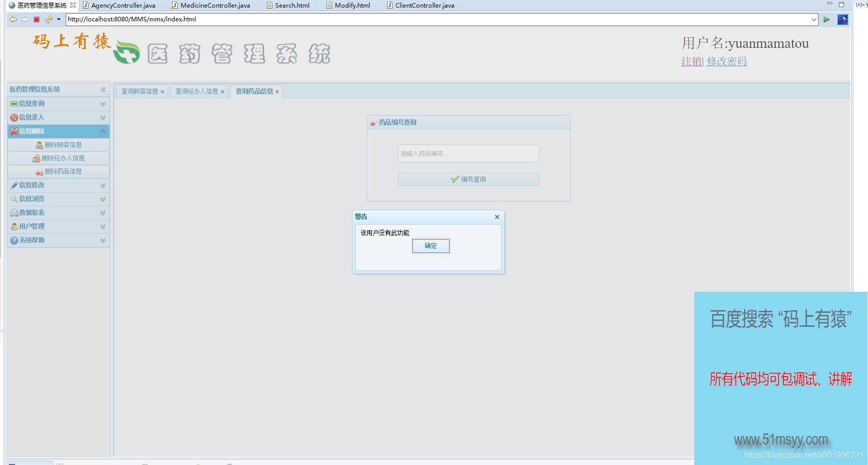Switch to ClientController.java editor tab
The image size is (868, 465).
pyautogui.click(x=421, y=5)
